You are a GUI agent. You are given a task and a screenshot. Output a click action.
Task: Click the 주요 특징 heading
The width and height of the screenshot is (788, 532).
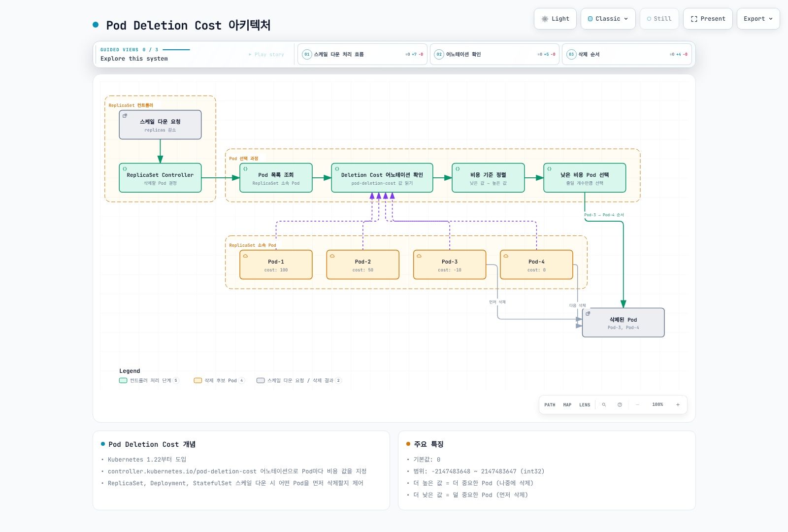pos(429,444)
